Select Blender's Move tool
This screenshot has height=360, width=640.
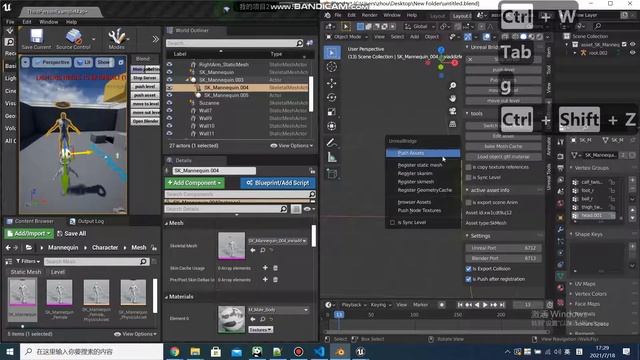[332, 83]
